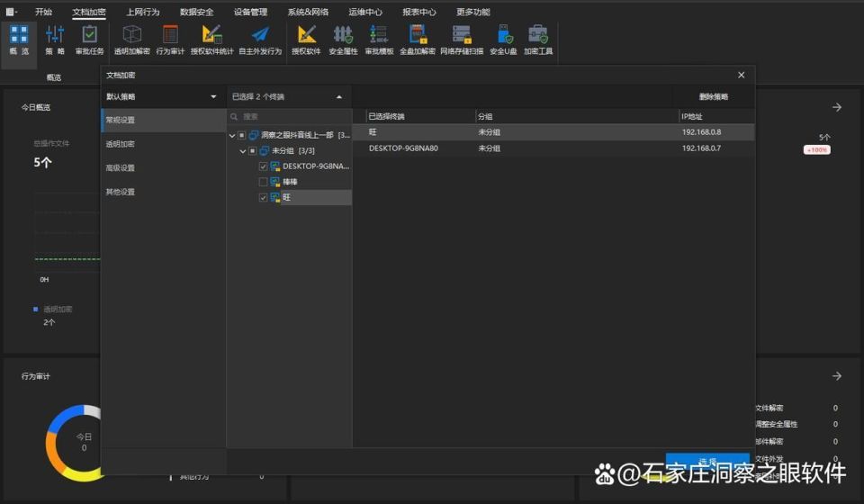Switch to 报表中心 ribbon tab
864x504 pixels.
(x=419, y=12)
